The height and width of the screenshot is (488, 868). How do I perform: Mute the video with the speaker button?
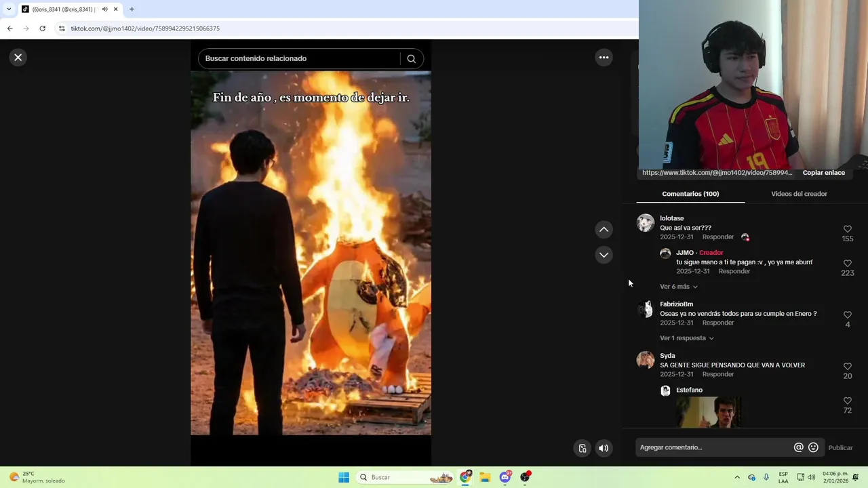pos(604,448)
